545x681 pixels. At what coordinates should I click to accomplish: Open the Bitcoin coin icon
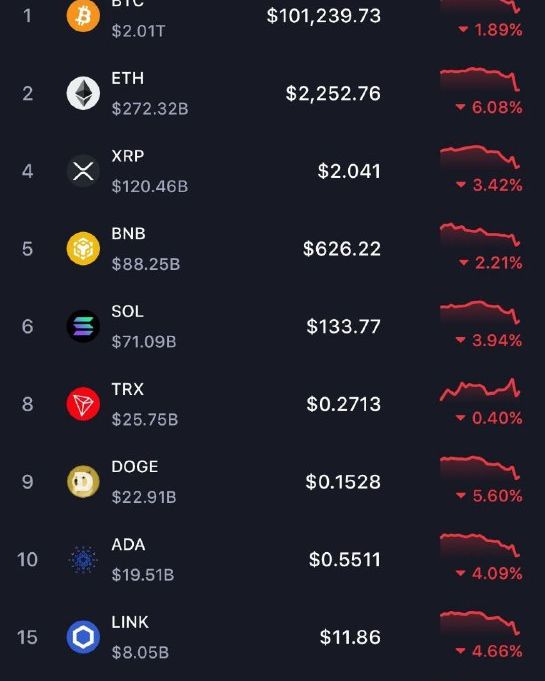point(83,16)
